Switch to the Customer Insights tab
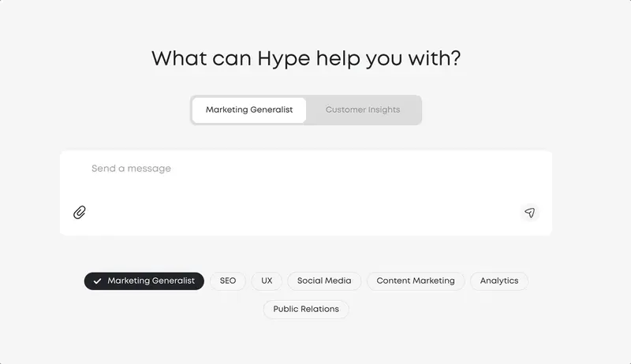The image size is (631, 364). click(x=363, y=110)
